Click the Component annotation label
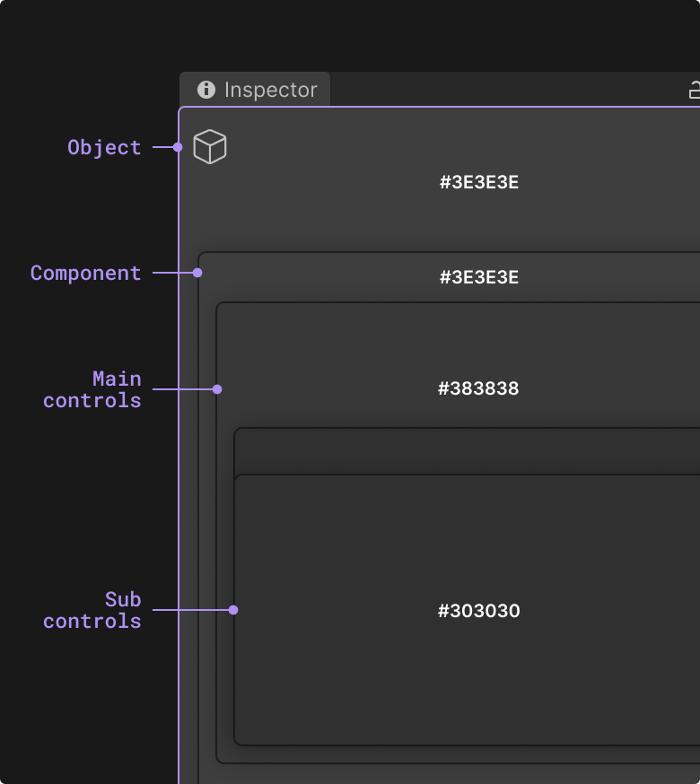This screenshot has width=700, height=784. (85, 273)
